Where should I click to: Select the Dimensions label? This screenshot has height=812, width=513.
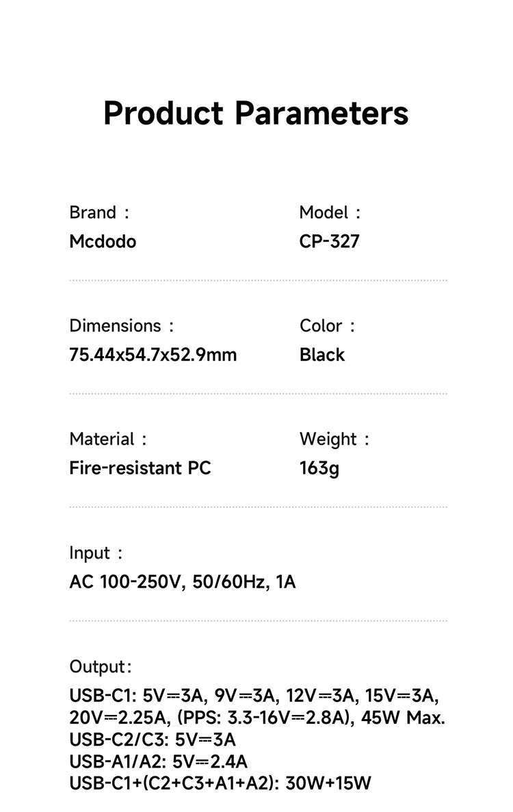[121, 326]
